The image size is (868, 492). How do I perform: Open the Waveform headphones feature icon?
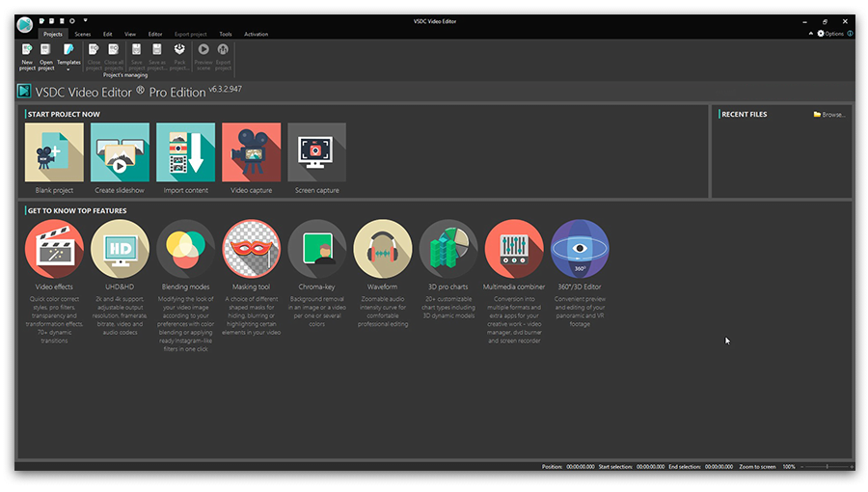383,249
